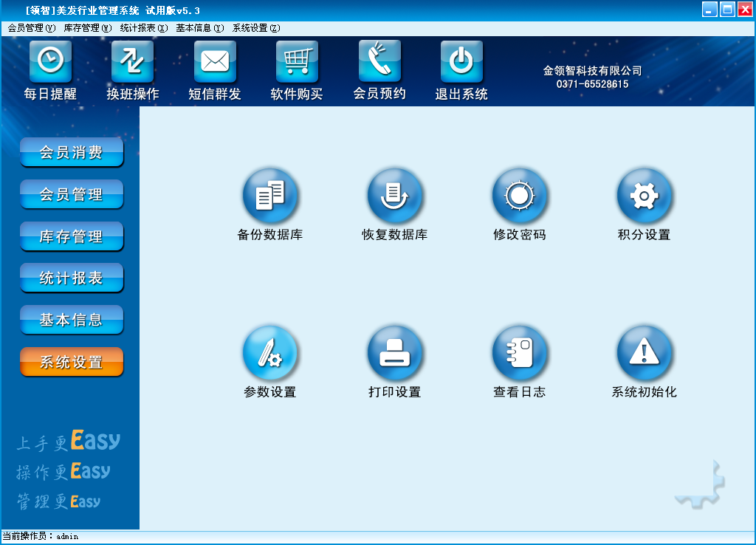Viewport: 756px width, 545px height.
Task: Click the 恢复数据库 restore database icon
Action: coord(395,196)
